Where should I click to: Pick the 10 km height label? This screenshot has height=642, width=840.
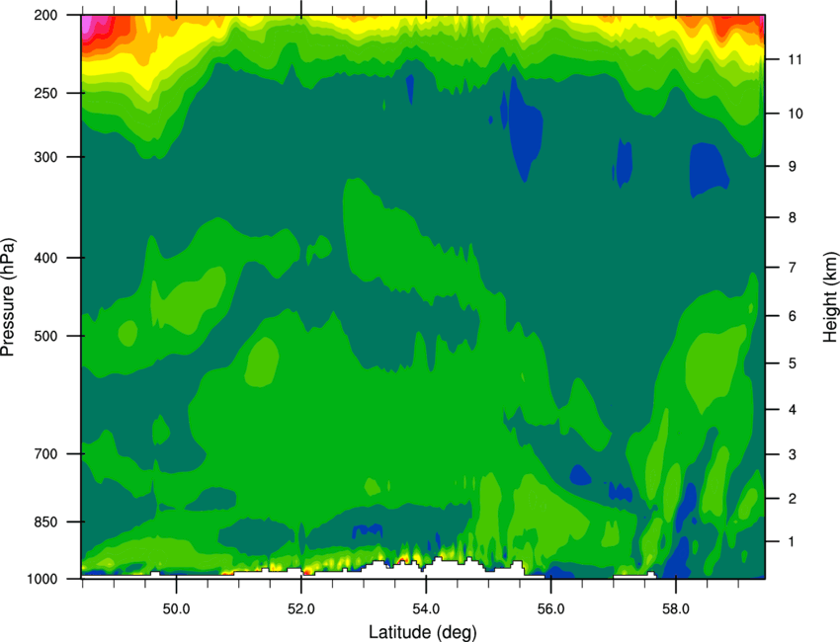(796, 114)
